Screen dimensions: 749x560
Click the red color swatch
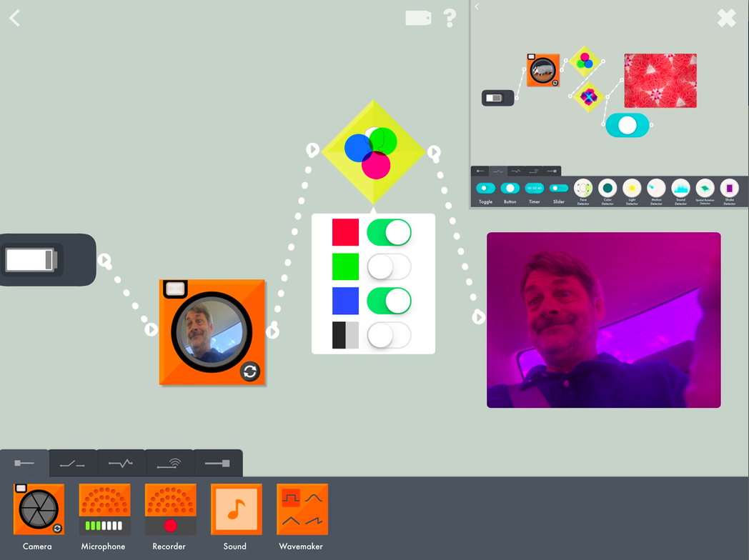point(345,232)
